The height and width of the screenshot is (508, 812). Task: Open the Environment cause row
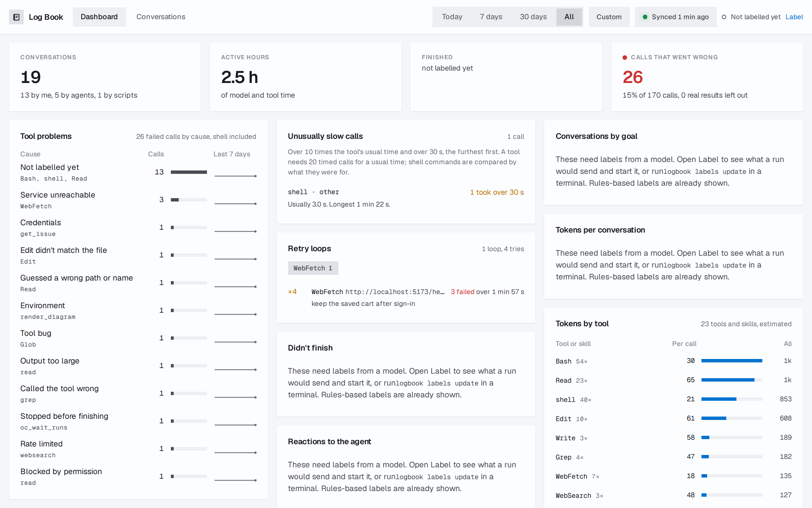pos(138,310)
